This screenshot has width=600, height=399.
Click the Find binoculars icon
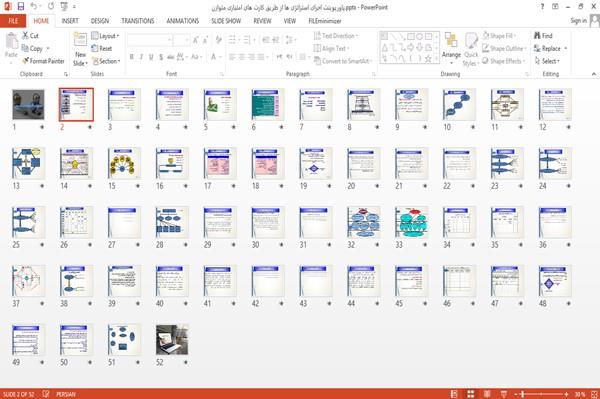[x=537, y=35]
